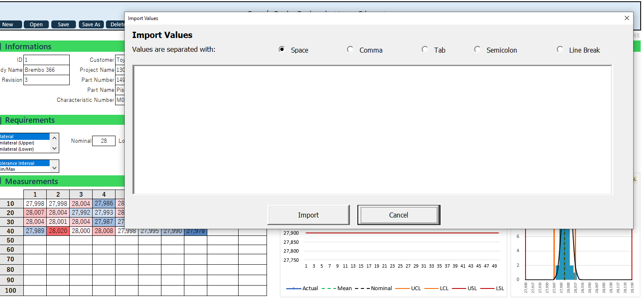Select the red cell containing 28,020
This screenshot has height=301, width=644.
point(58,231)
